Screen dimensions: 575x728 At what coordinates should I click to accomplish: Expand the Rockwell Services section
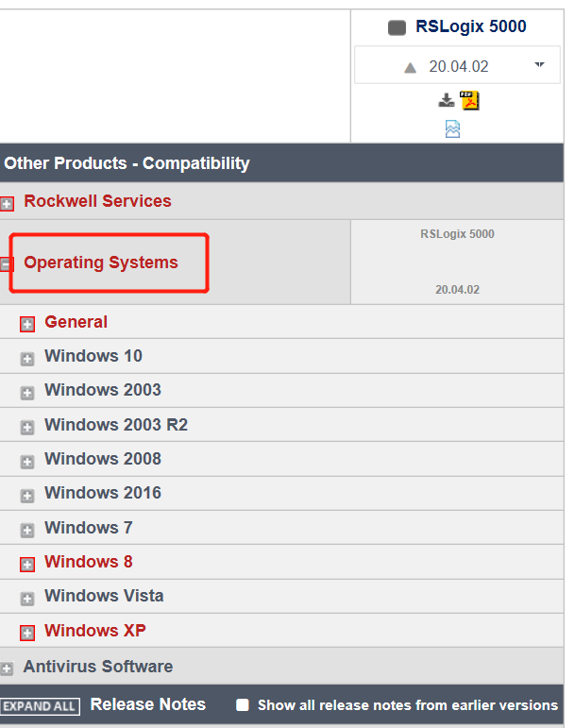7,203
